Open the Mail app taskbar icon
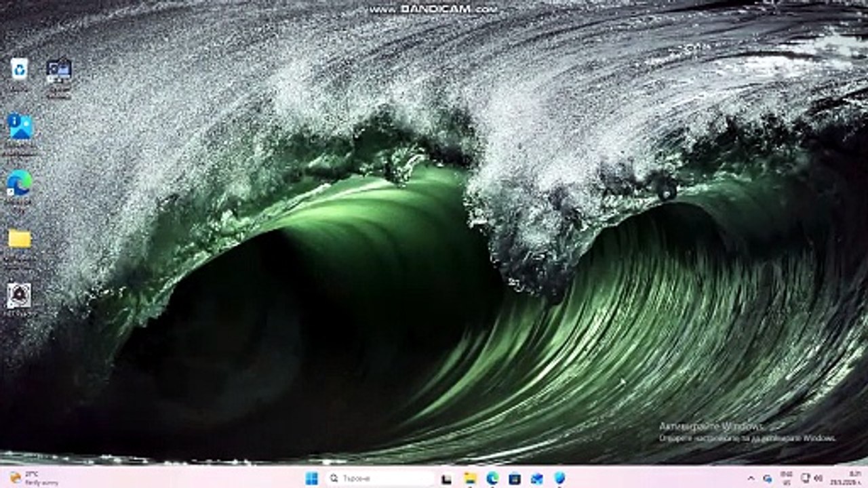The image size is (868, 488). click(537, 479)
